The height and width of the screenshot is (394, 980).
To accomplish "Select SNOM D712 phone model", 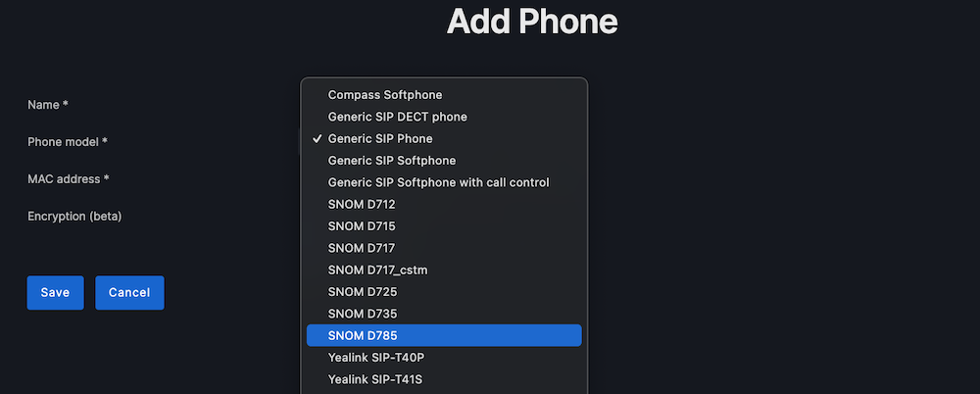I will coord(362,204).
